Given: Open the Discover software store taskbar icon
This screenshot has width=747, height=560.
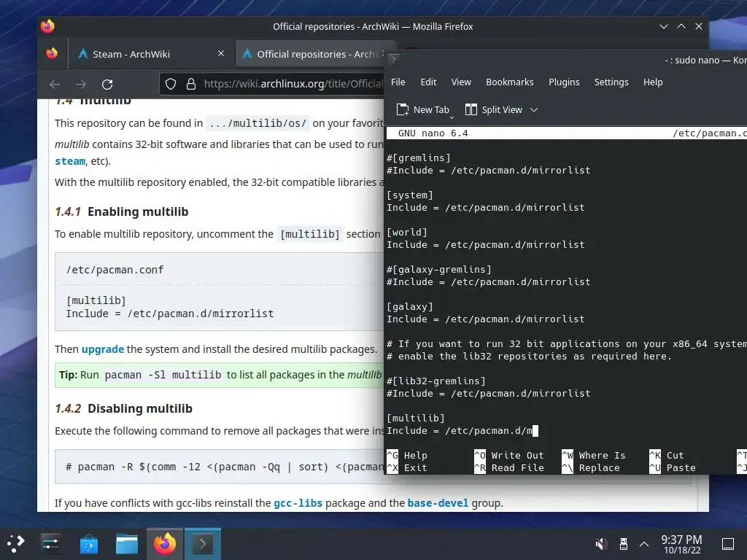Looking at the screenshot, I should tap(88, 543).
